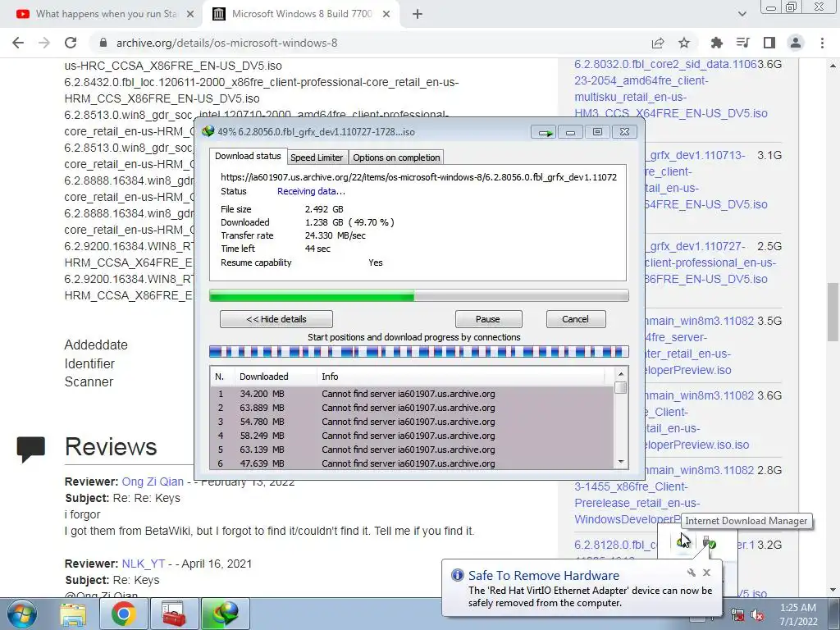The image size is (840, 630).
Task: Select connection row 4 with 58.249 MB
Action: [412, 436]
